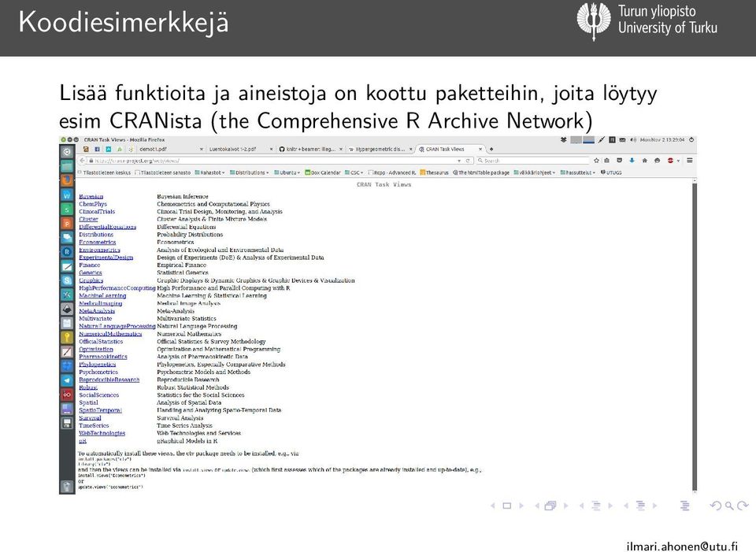Click the Firefox Search input field

tap(533, 161)
